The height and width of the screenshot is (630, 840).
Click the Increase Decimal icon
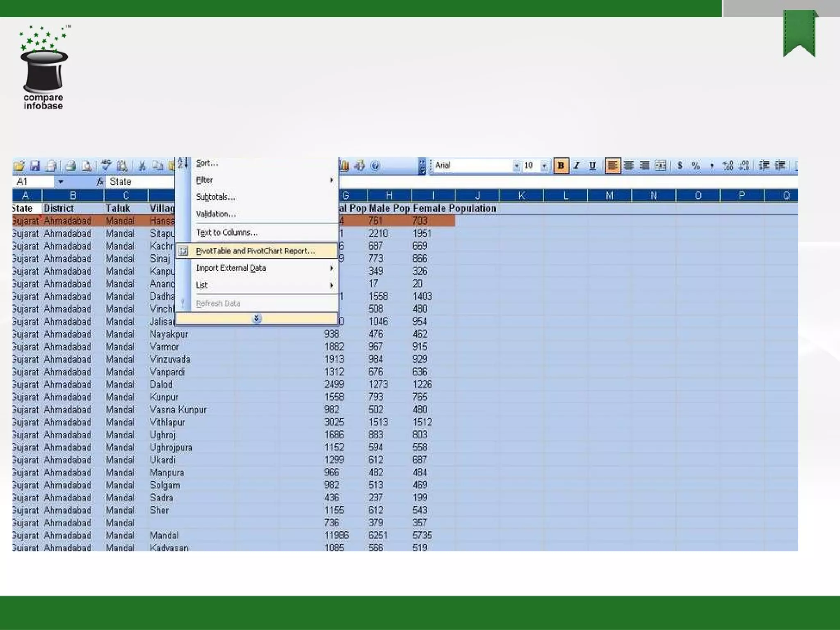(x=728, y=165)
